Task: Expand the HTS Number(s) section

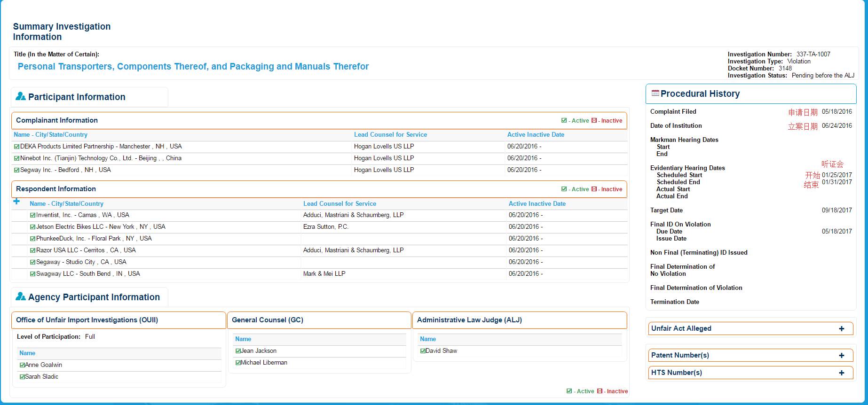Action: tap(841, 373)
